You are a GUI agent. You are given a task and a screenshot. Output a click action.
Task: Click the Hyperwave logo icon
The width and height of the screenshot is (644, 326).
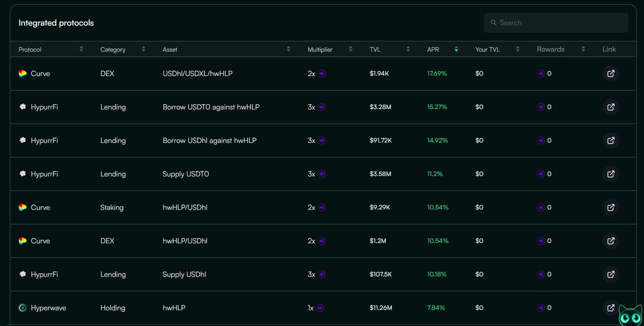pos(23,308)
